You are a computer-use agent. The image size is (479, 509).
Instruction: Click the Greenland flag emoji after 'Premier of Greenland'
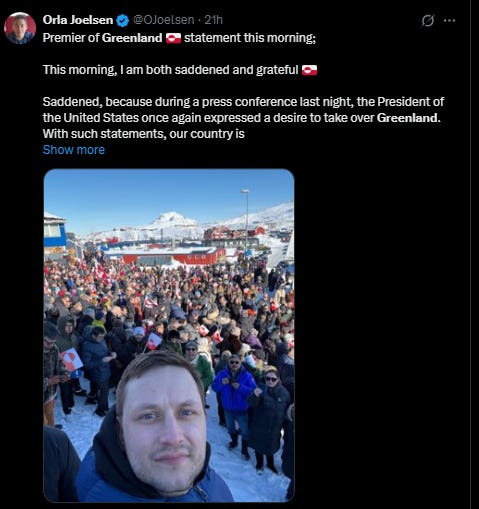pos(173,38)
